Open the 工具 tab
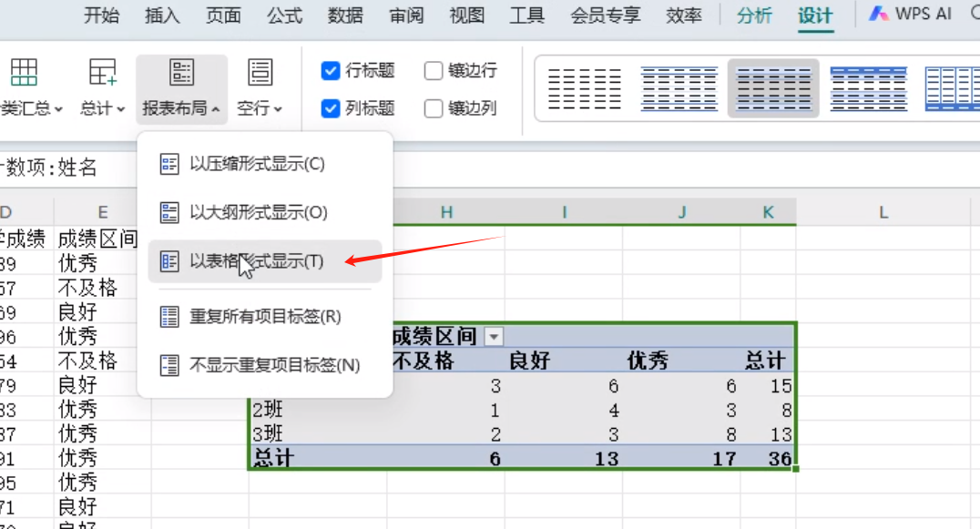This screenshot has width=980, height=529. [526, 15]
